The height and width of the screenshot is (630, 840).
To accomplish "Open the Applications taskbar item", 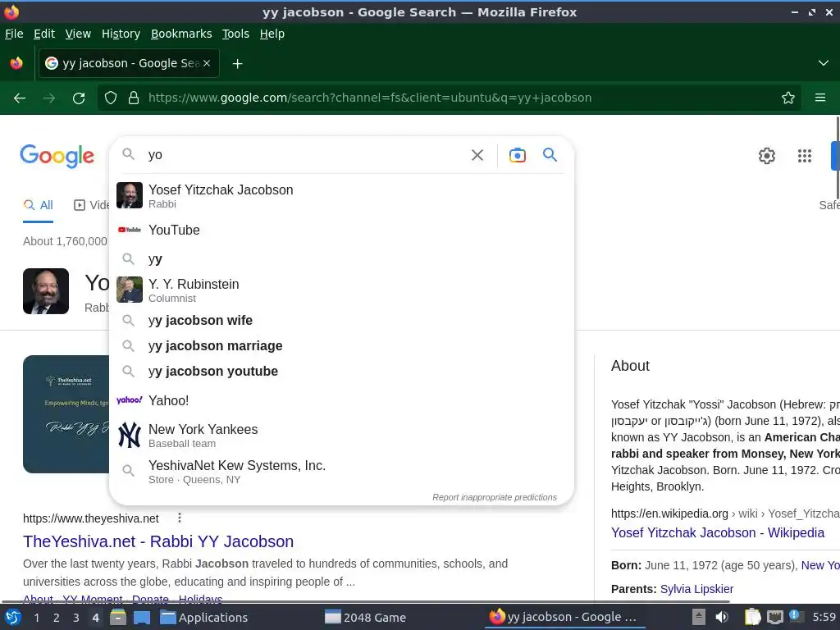I will (x=204, y=618).
